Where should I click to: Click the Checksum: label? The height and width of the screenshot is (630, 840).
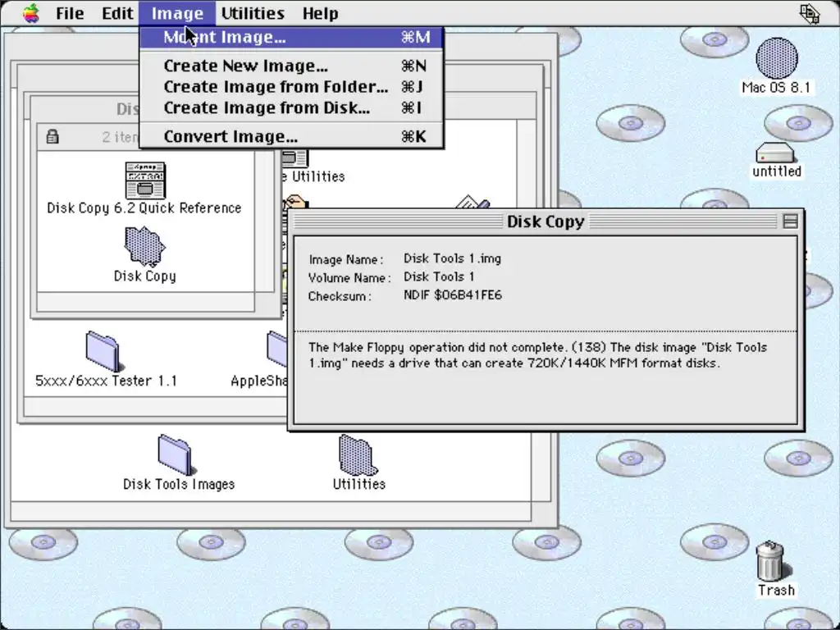(x=340, y=296)
